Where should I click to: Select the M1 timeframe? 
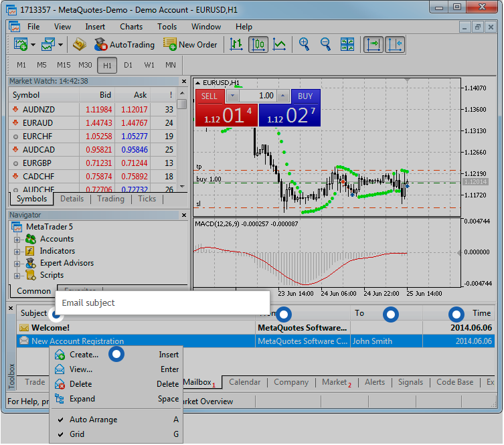(21, 65)
